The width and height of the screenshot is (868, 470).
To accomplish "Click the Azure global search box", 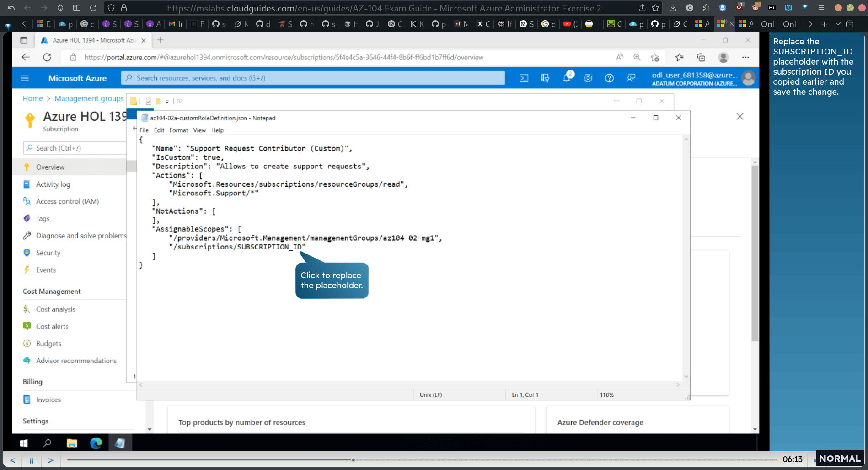I will click(313, 78).
